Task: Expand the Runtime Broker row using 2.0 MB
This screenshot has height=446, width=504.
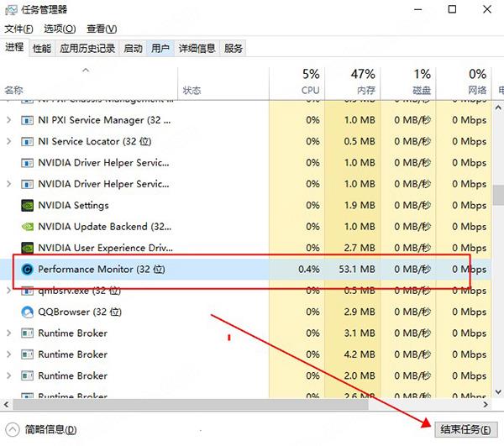Action: [9, 375]
